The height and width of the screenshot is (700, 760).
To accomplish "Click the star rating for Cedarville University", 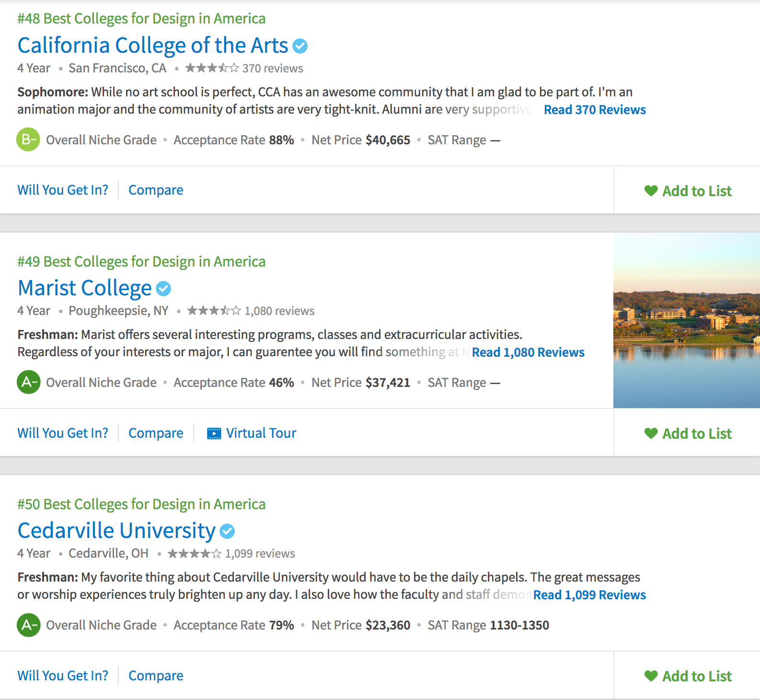I will tap(194, 554).
